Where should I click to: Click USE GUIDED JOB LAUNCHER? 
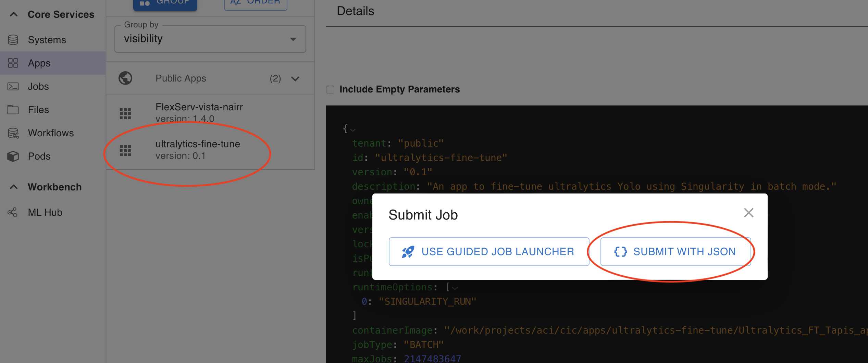point(489,251)
